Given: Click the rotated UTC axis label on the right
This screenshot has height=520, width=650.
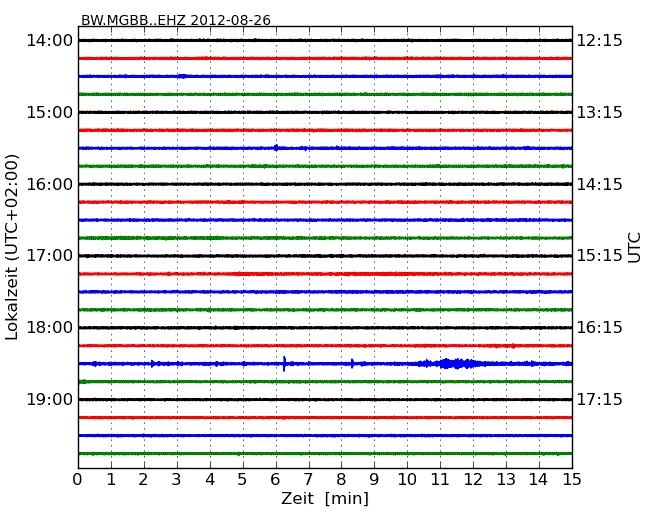Looking at the screenshot, I should coord(634,248).
